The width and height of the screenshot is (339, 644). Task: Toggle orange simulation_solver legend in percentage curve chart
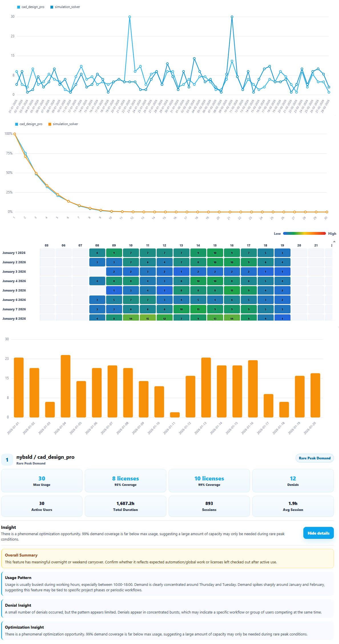tap(63, 124)
